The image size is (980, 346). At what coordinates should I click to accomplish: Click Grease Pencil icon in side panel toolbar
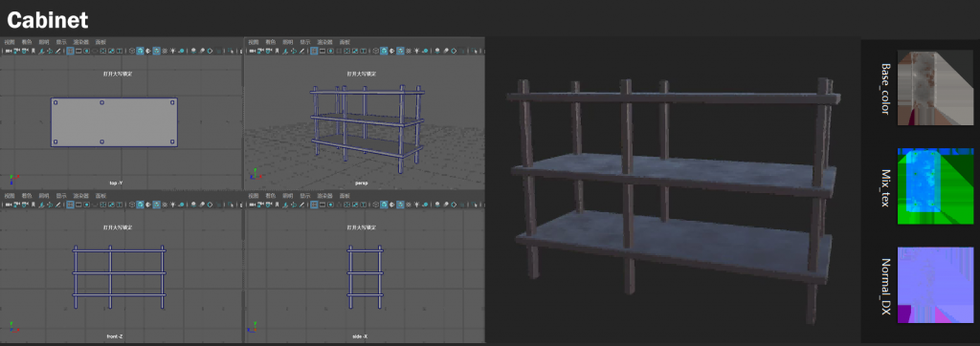coord(301,205)
